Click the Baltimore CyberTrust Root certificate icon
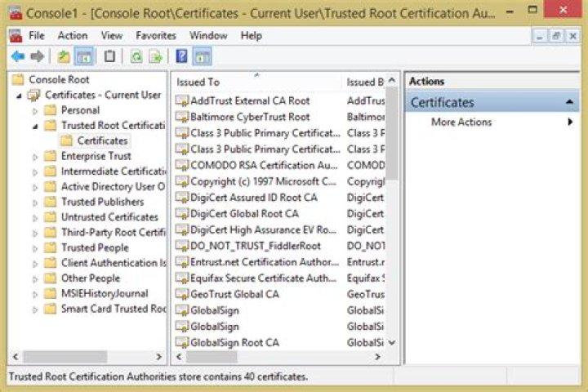588x392 pixels. pos(182,117)
